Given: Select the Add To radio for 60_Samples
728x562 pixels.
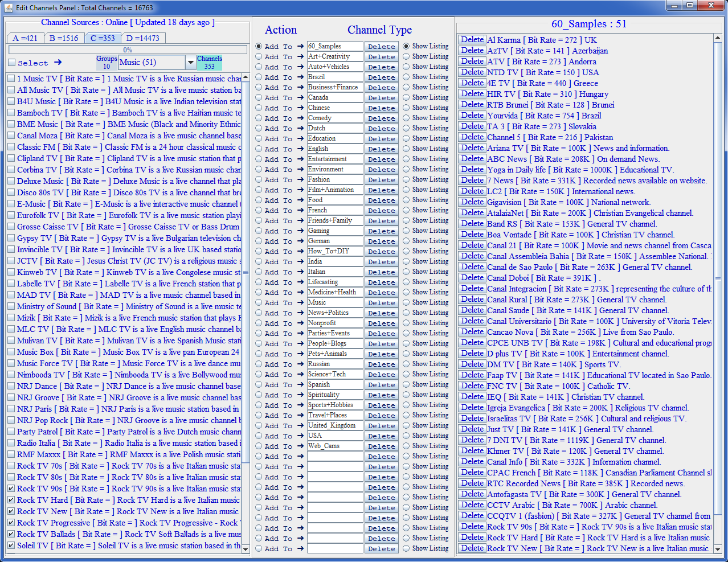Looking at the screenshot, I should pos(259,46).
